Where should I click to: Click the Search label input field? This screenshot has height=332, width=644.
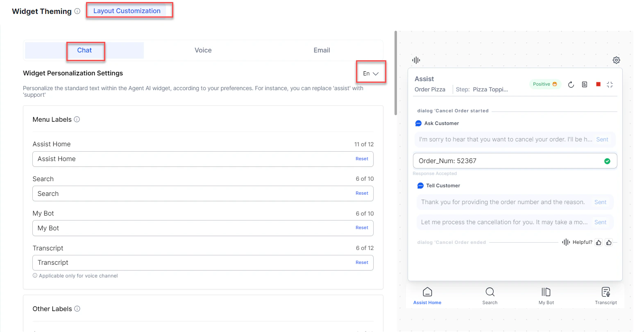coord(203,193)
